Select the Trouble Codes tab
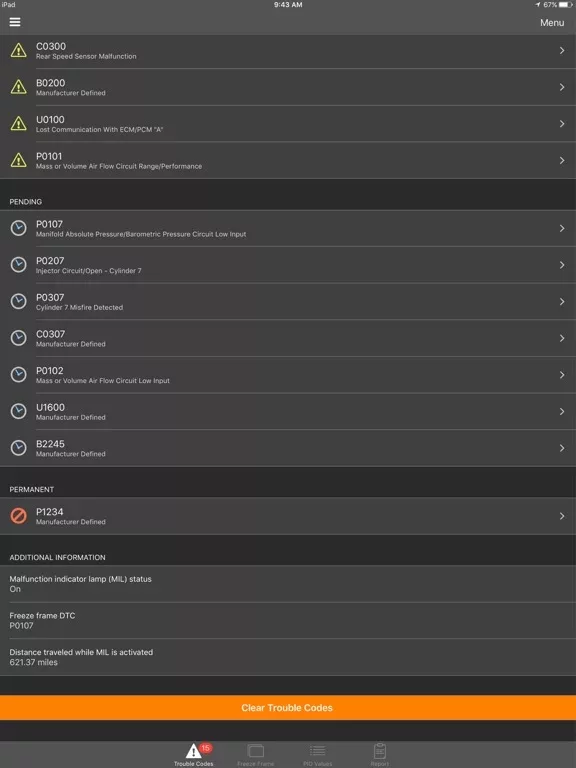 [x=193, y=755]
